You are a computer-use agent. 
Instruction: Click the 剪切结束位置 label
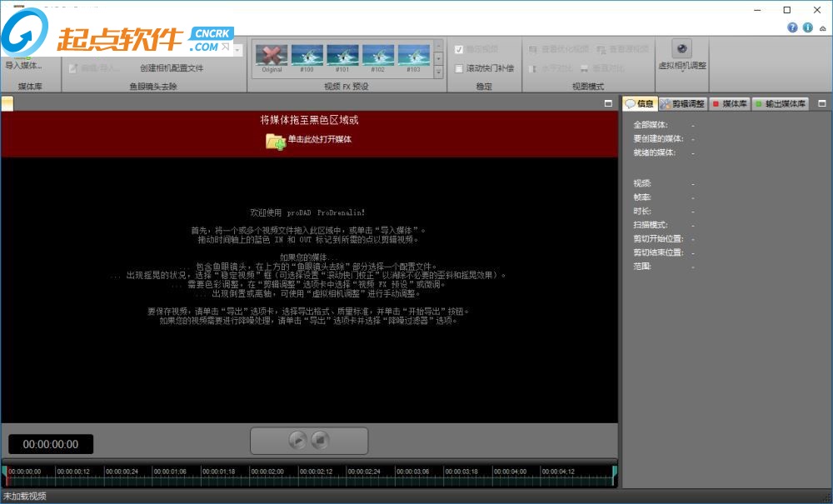[x=658, y=252]
